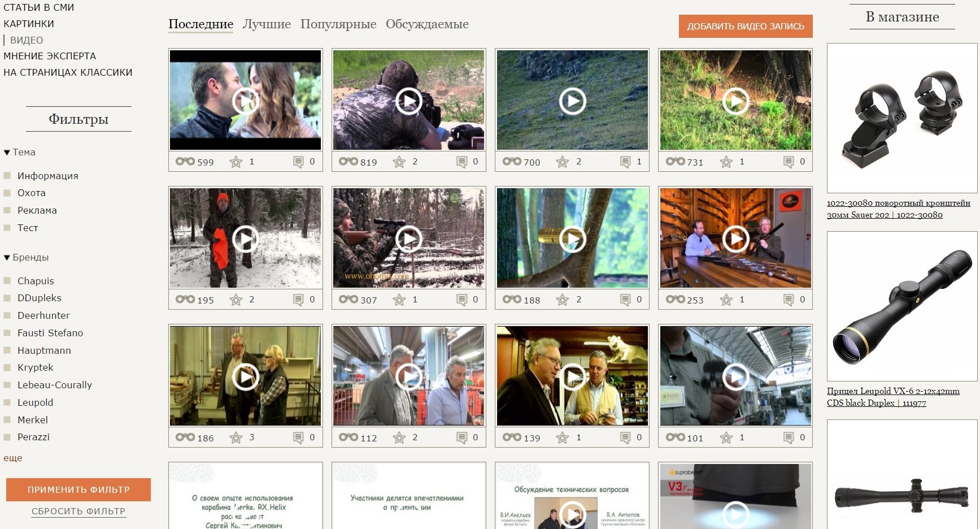
Task: Play the video with 599 views
Action: point(245,101)
